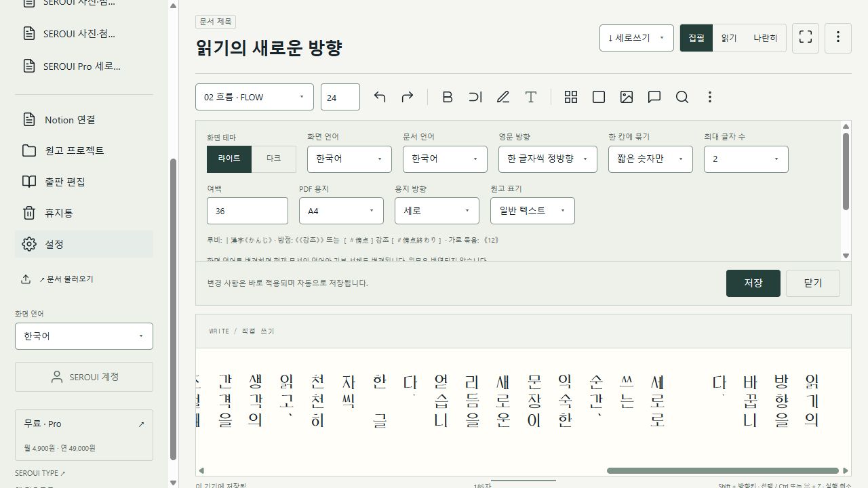Open the SEROUI 계정 button
This screenshot has height=488, width=868.
click(84, 377)
